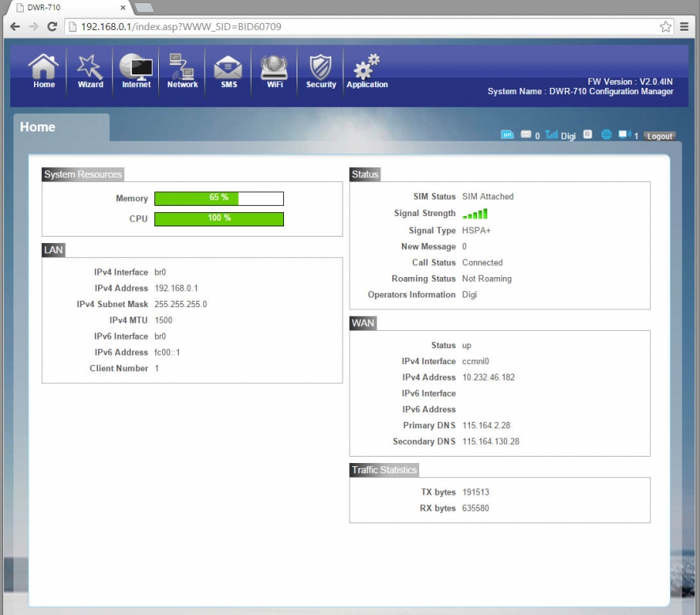Click the IPv4 MTU 1500 value
This screenshot has height=615, width=700.
tap(164, 321)
